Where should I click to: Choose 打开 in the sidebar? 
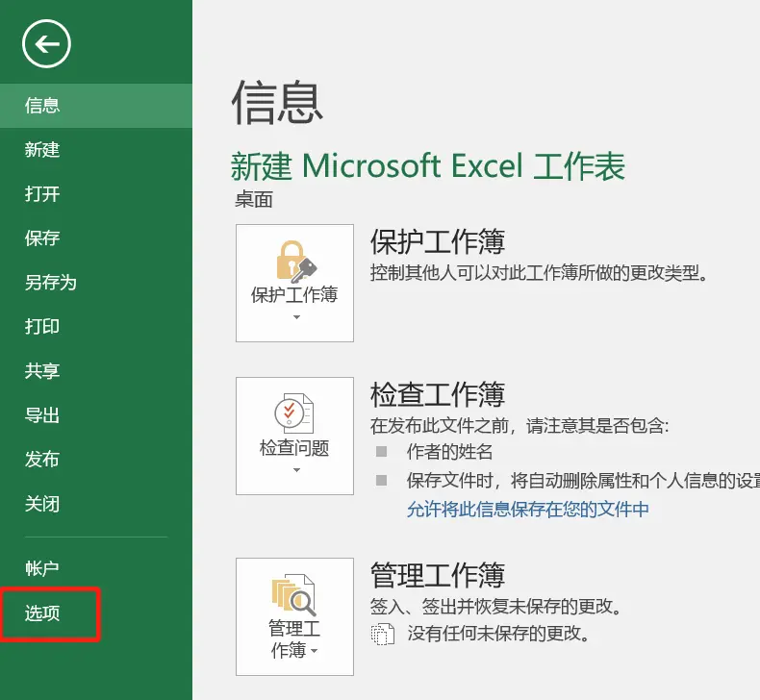pyautogui.click(x=96, y=194)
